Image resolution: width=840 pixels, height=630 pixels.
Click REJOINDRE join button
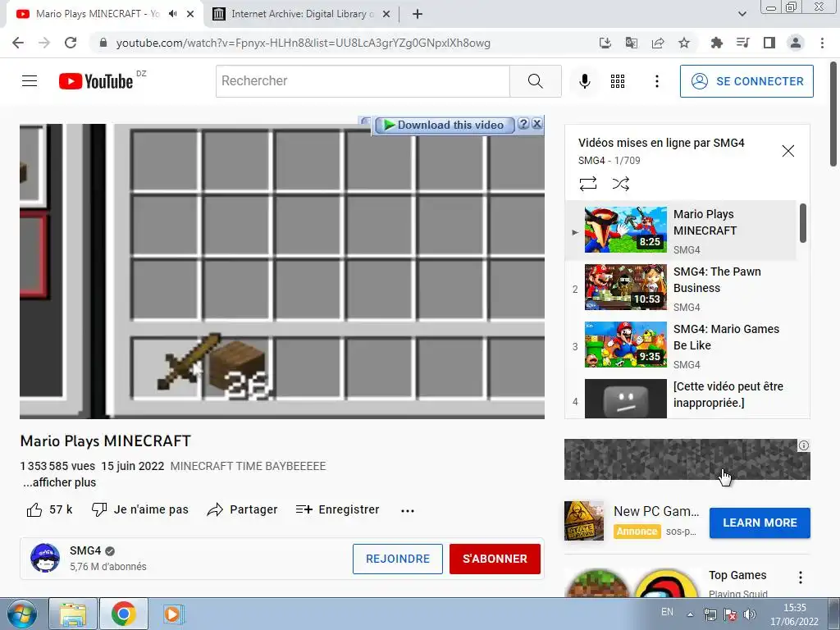pos(398,559)
